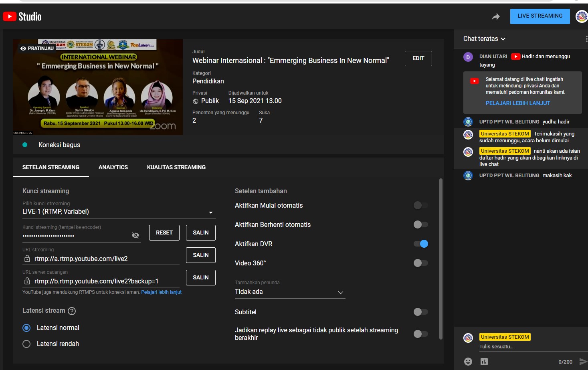
Task: Click the UPTD PPT WIL BELITUNG 'yudha hadir' name
Action: (509, 122)
